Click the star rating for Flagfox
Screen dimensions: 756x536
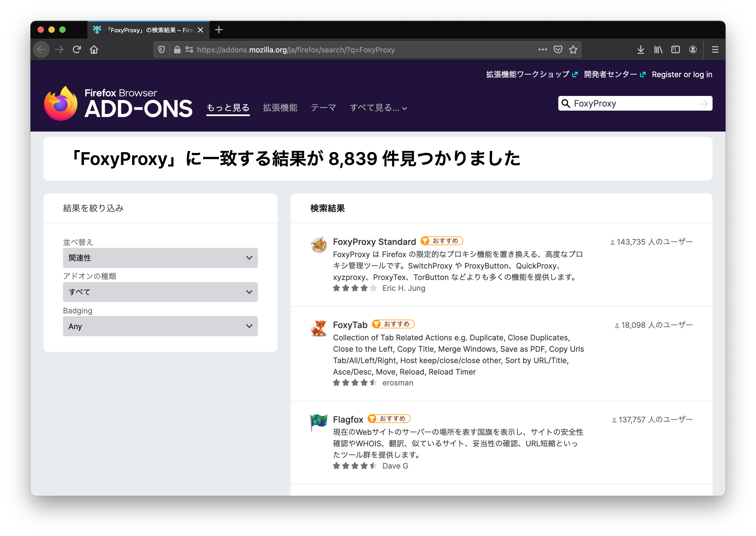coord(355,466)
